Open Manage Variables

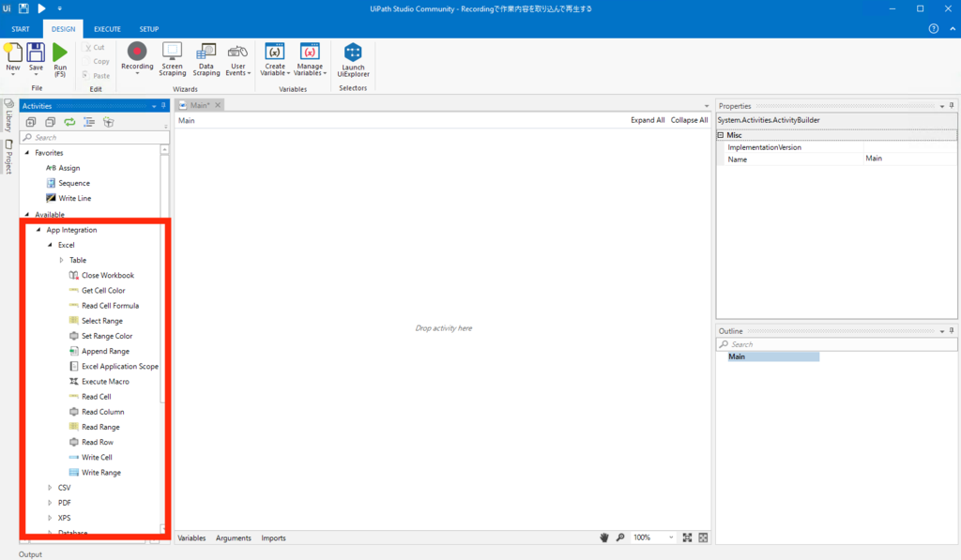pyautogui.click(x=310, y=59)
